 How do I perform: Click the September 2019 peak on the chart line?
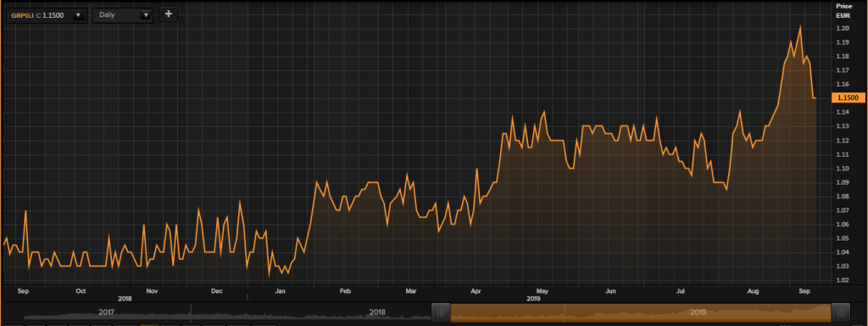(x=800, y=27)
